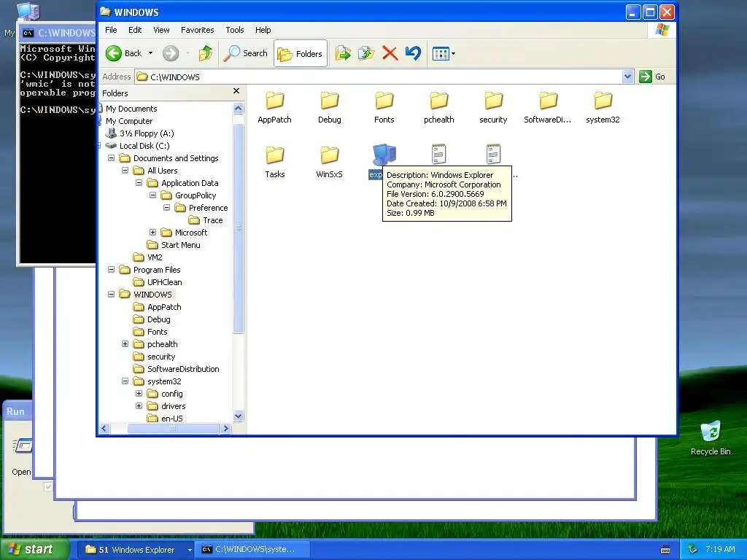This screenshot has height=560, width=747.
Task: Select the pchealth folder icon in file view
Action: pyautogui.click(x=438, y=101)
